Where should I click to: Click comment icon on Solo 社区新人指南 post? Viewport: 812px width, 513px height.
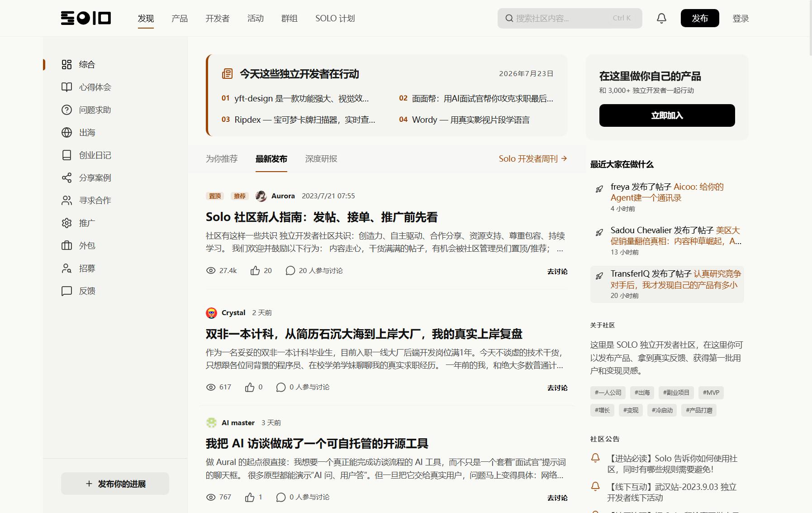[290, 270]
